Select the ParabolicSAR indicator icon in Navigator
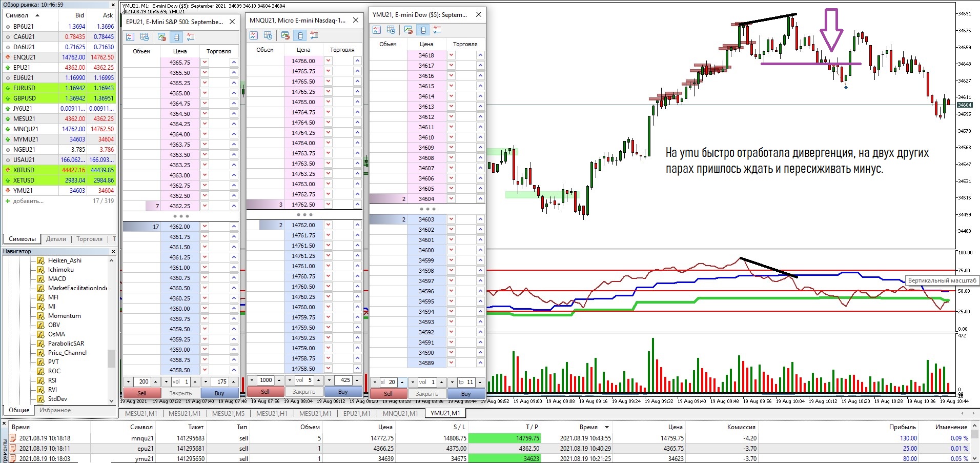Image resolution: width=980 pixels, height=463 pixels. [x=40, y=344]
